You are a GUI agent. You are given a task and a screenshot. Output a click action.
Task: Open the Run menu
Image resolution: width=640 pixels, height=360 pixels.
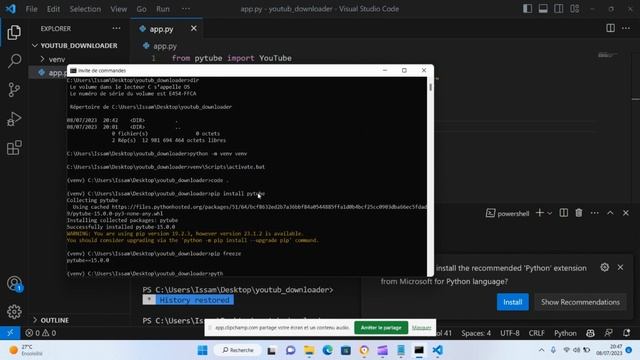pyautogui.click(x=162, y=9)
